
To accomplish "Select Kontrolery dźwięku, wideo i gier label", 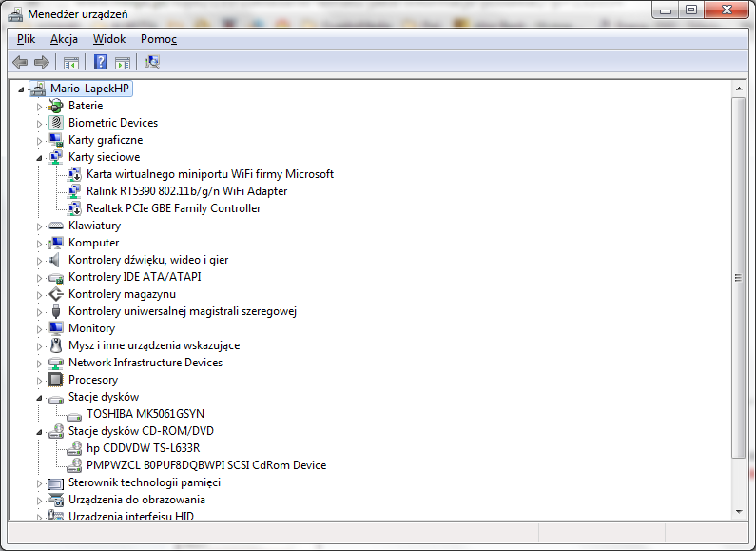I will coord(148,260).
